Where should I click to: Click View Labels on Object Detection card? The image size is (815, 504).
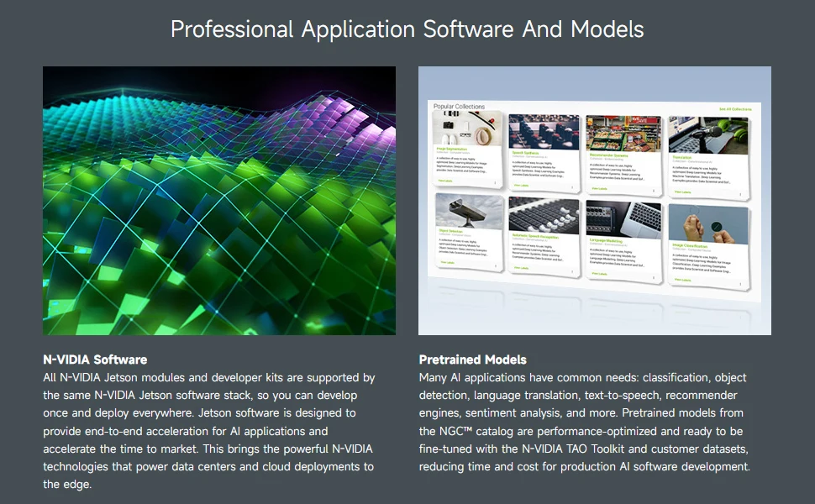pyautogui.click(x=448, y=262)
